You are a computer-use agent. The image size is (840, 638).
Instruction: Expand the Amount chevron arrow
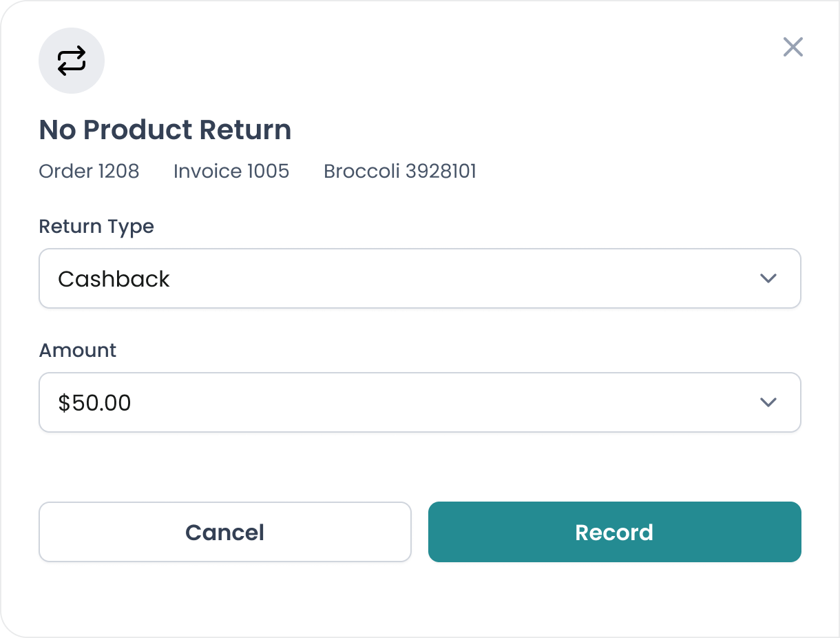(768, 402)
